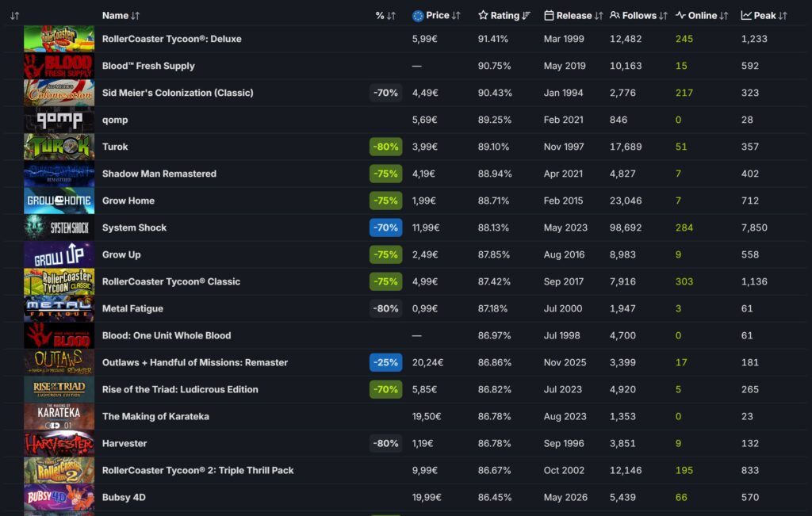812x516 pixels.
Task: Open the Blood Fresh Supply thumbnail
Action: 59,66
